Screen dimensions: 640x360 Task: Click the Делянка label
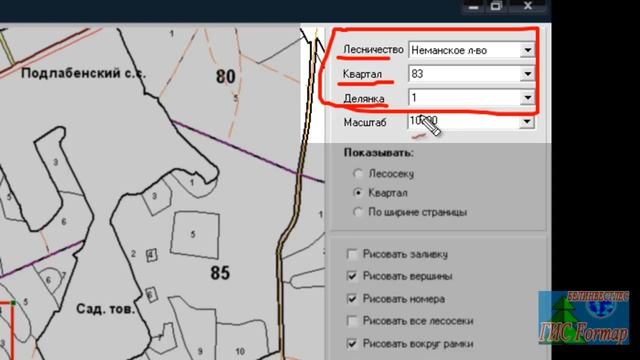[x=364, y=99]
